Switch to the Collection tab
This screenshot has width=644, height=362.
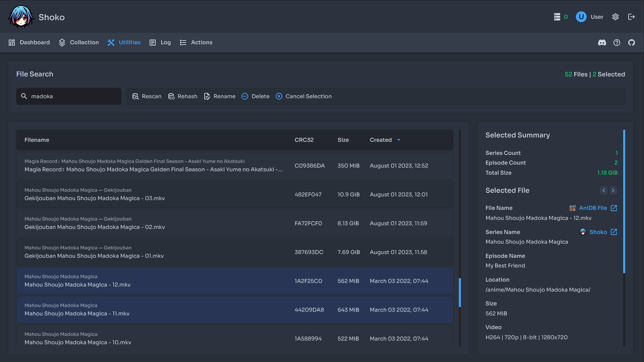pyautogui.click(x=78, y=43)
